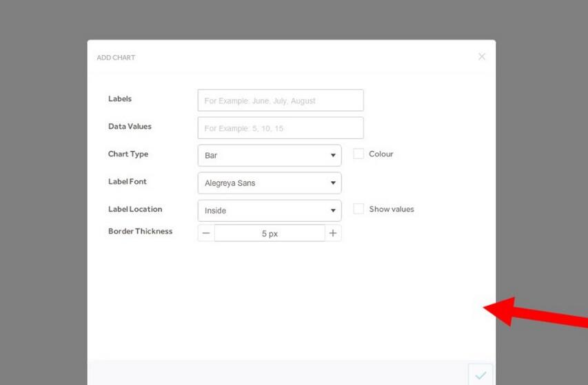The width and height of the screenshot is (588, 385).
Task: Confirm chart with the checkmark button
Action: click(x=480, y=375)
